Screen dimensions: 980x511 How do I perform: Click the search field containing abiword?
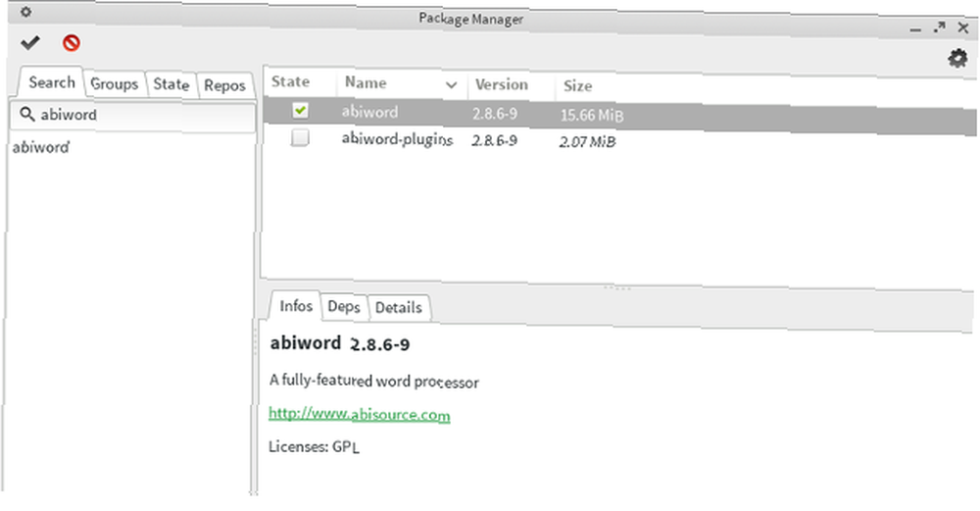[133, 116]
